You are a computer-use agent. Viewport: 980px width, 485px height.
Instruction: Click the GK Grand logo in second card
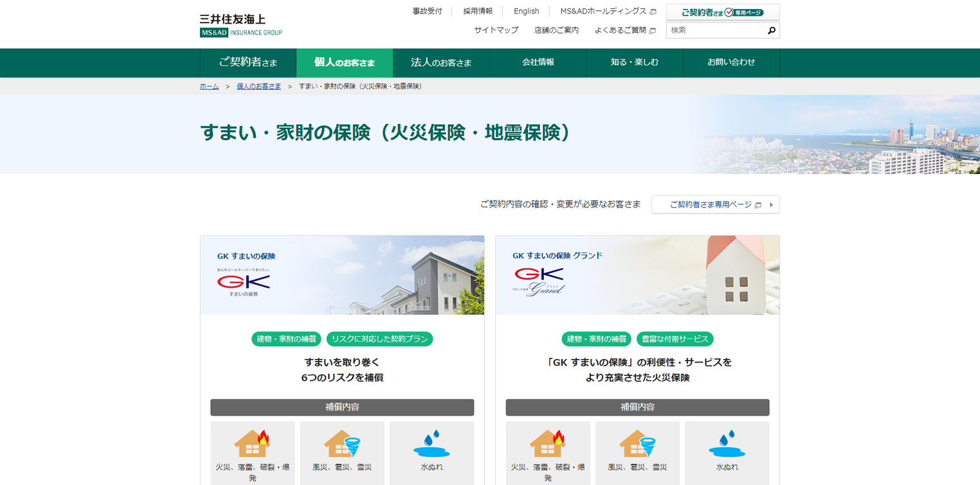(539, 282)
